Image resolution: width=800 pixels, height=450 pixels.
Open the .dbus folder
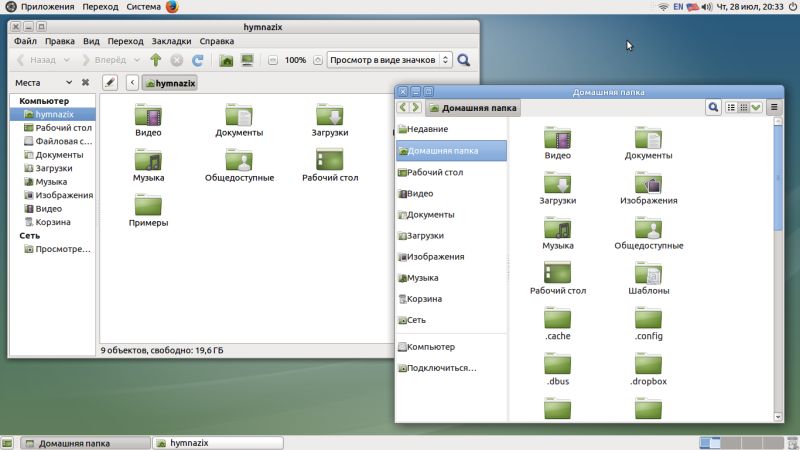coord(558,369)
